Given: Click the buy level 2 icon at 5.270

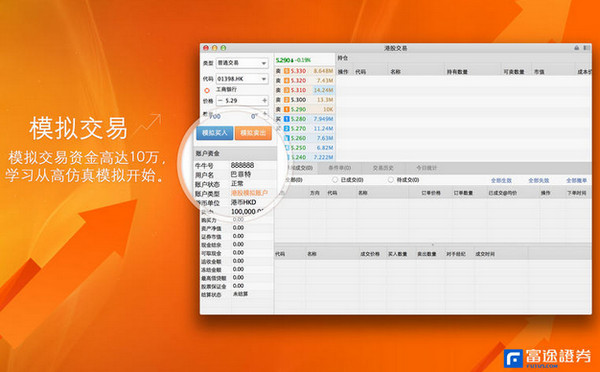Looking at the screenshot, I should 287,129.
